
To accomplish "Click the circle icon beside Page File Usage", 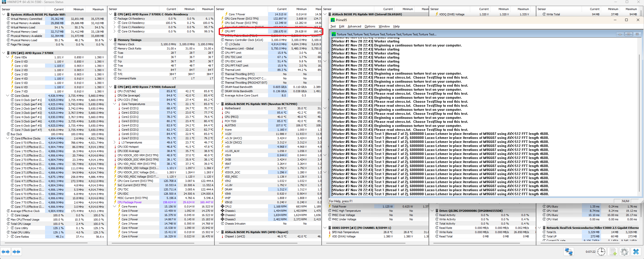I will (x=8, y=44).
